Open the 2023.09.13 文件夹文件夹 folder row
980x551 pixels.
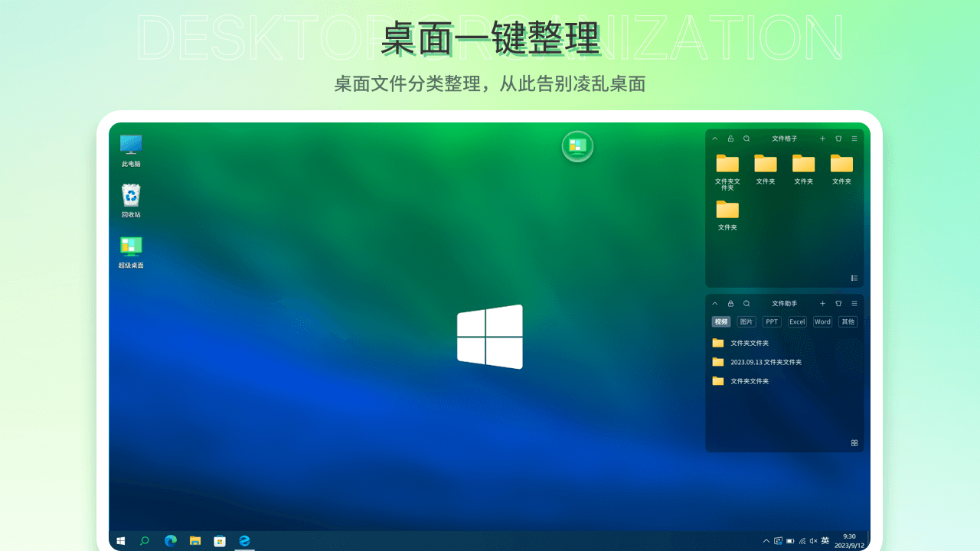click(x=784, y=362)
